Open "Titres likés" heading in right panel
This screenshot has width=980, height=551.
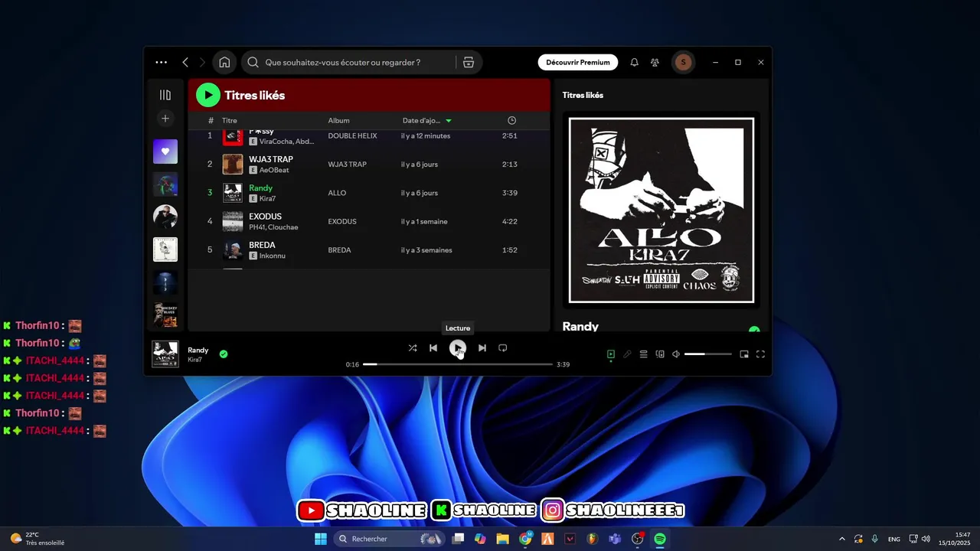click(583, 95)
